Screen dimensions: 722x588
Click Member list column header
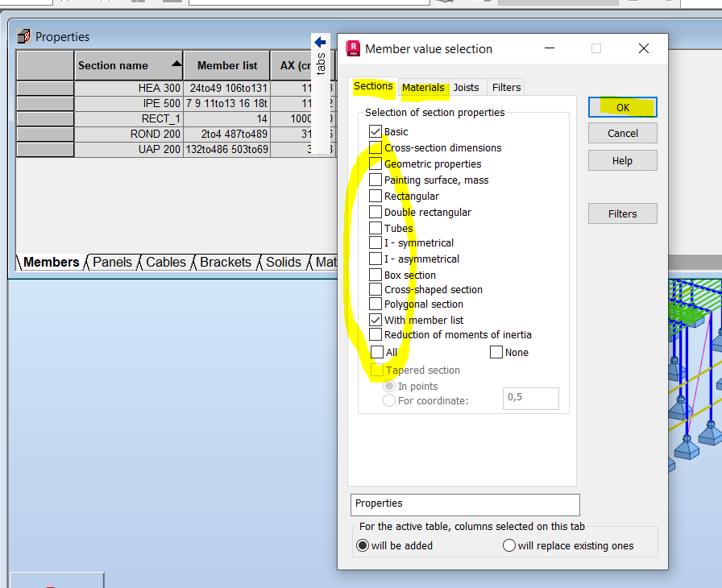point(227,66)
